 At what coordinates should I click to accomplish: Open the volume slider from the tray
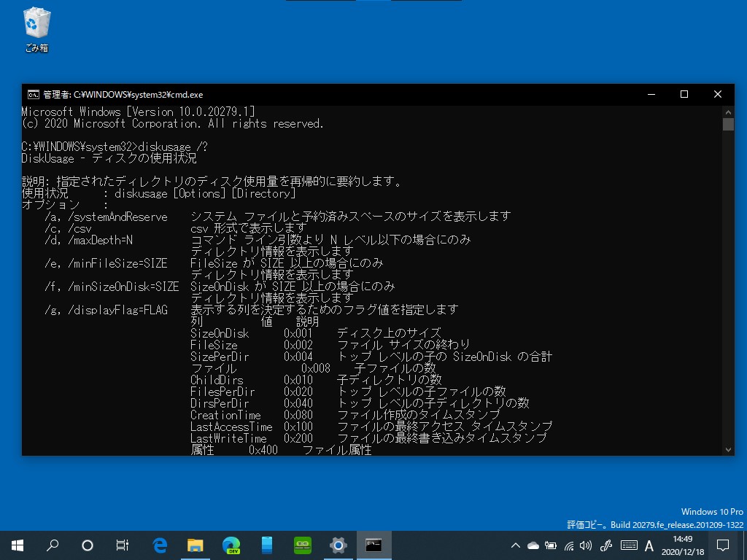(x=587, y=545)
